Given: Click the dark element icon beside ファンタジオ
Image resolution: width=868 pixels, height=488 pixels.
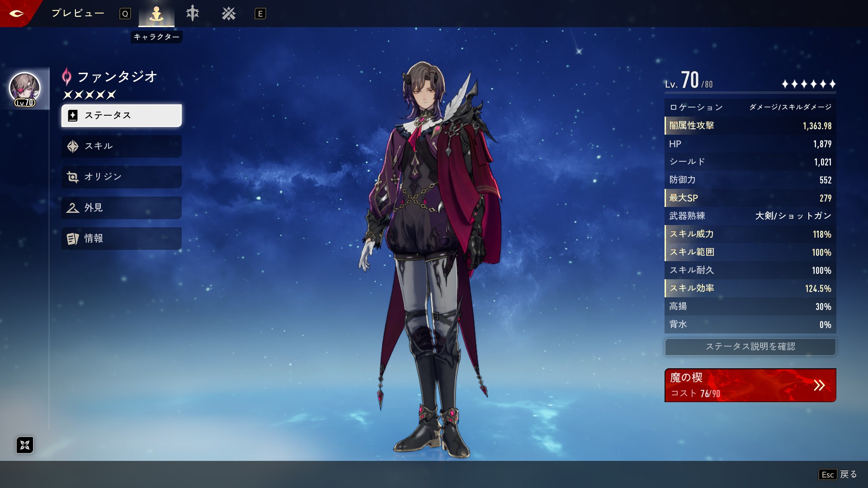Looking at the screenshot, I should (66, 77).
